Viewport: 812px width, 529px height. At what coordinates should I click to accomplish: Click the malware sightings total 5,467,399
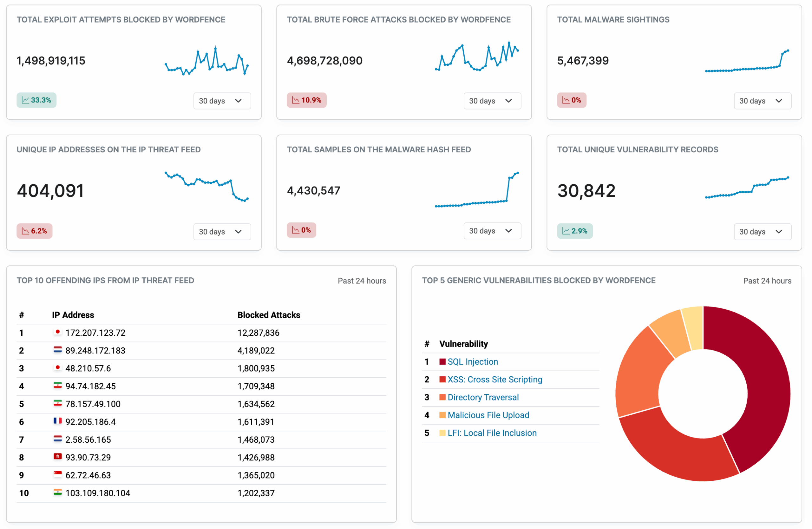pos(583,61)
